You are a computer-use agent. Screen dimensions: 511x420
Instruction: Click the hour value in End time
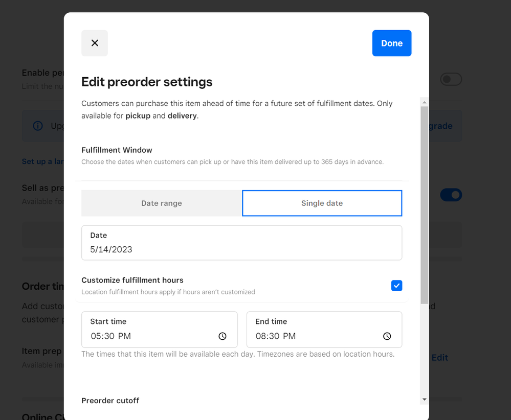pos(261,336)
